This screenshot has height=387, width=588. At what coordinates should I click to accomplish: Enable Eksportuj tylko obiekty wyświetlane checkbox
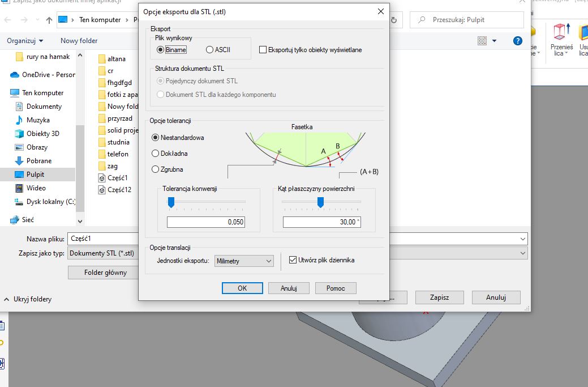click(263, 50)
